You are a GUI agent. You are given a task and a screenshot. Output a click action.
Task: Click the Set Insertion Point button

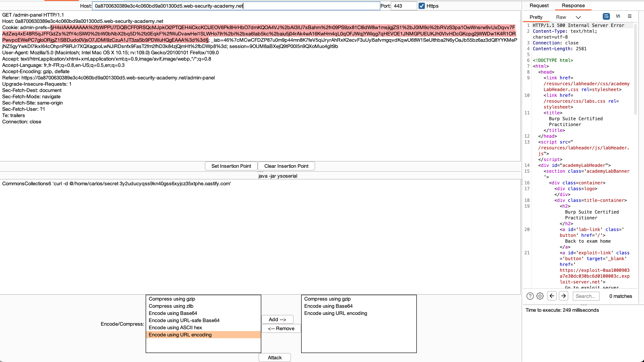point(231,166)
